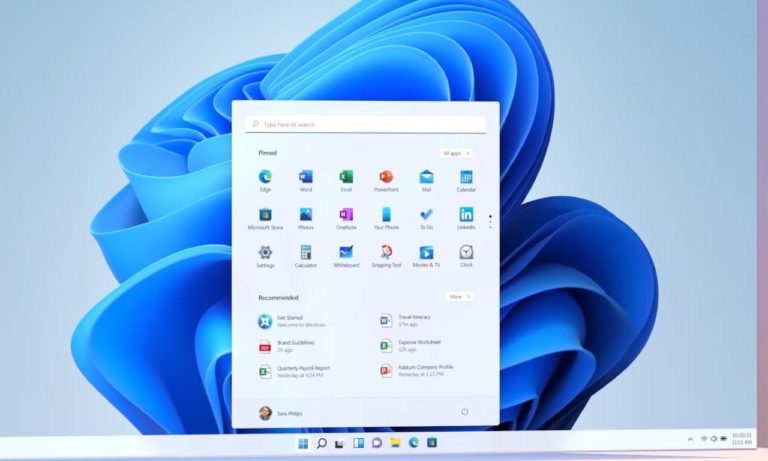Start PowerPoint from the Start menu
Screen dimensions: 768x461
386,181
